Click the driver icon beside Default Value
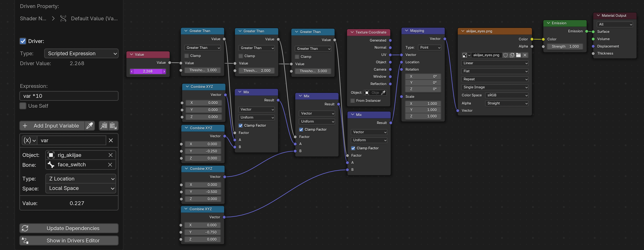The height and width of the screenshot is (250, 644). coord(63,18)
